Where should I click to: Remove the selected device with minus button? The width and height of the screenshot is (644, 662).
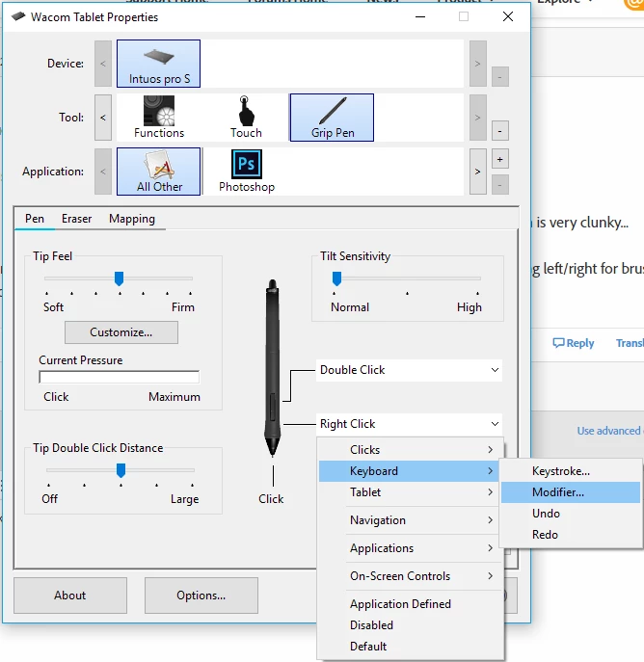point(500,77)
